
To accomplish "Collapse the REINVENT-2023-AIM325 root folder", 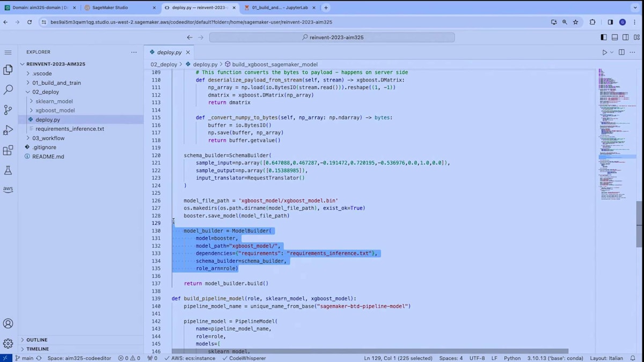I will coord(56,64).
